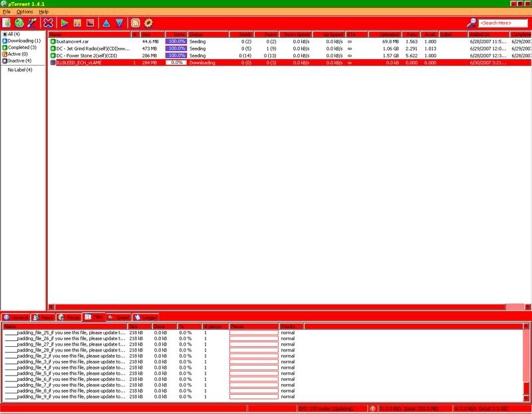532x414 pixels.
Task: Select the bustamove4.rar torrent name
Action: (72, 42)
